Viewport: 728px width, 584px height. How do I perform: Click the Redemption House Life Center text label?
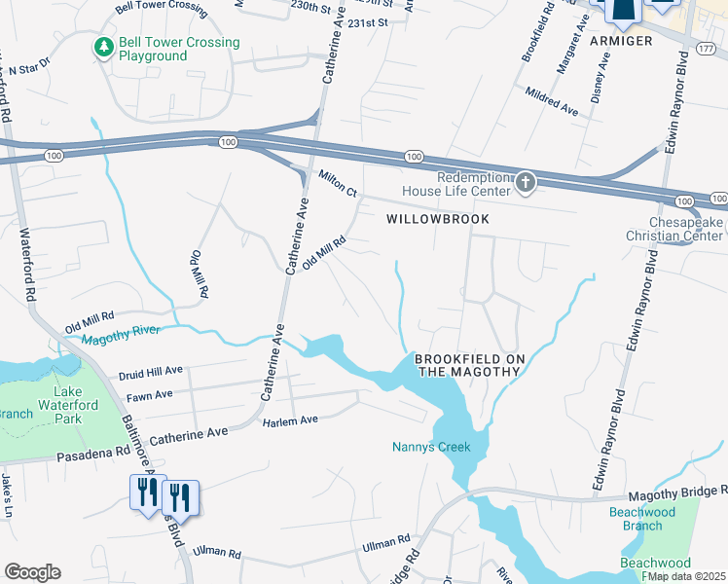pos(456,184)
